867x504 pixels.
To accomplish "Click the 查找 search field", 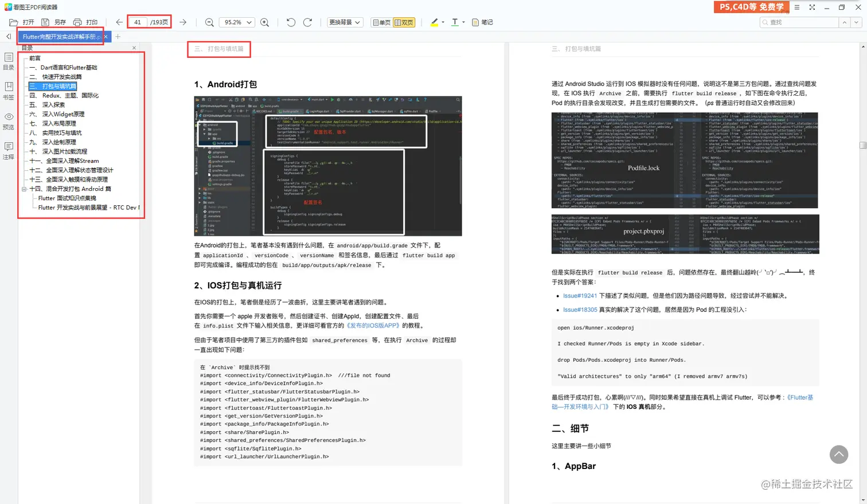I will (x=799, y=22).
